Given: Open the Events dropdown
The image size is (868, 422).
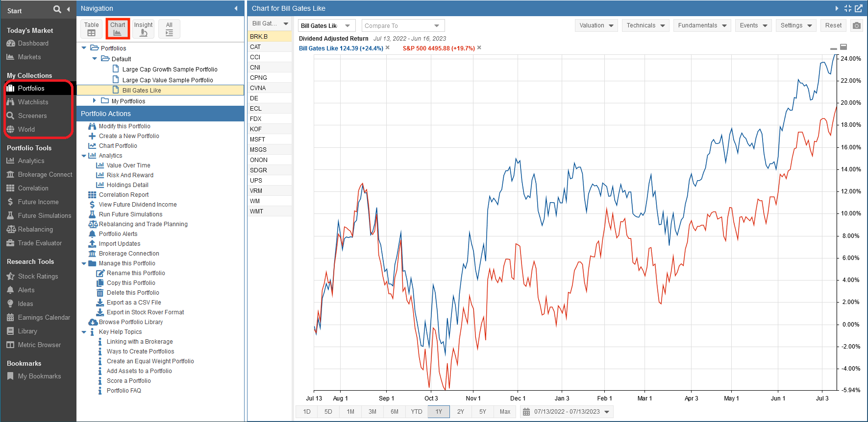Looking at the screenshot, I should click(753, 25).
